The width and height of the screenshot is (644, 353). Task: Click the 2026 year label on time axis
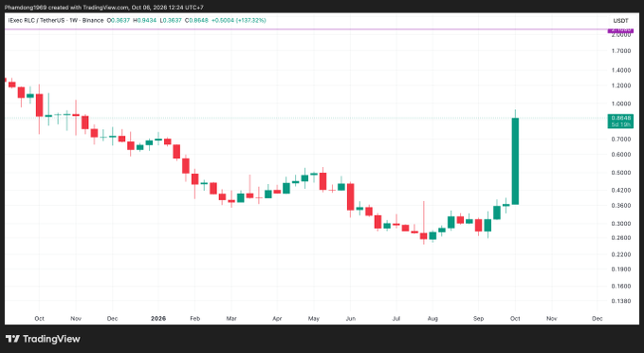click(158, 319)
